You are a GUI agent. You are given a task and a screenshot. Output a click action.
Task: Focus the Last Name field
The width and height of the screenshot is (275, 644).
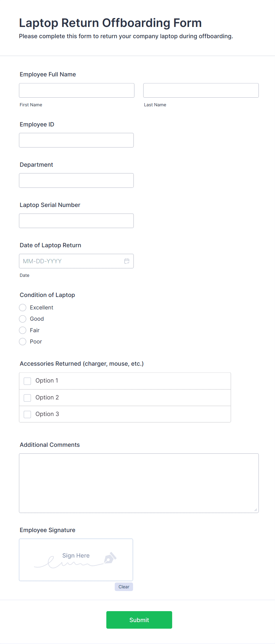tap(201, 90)
